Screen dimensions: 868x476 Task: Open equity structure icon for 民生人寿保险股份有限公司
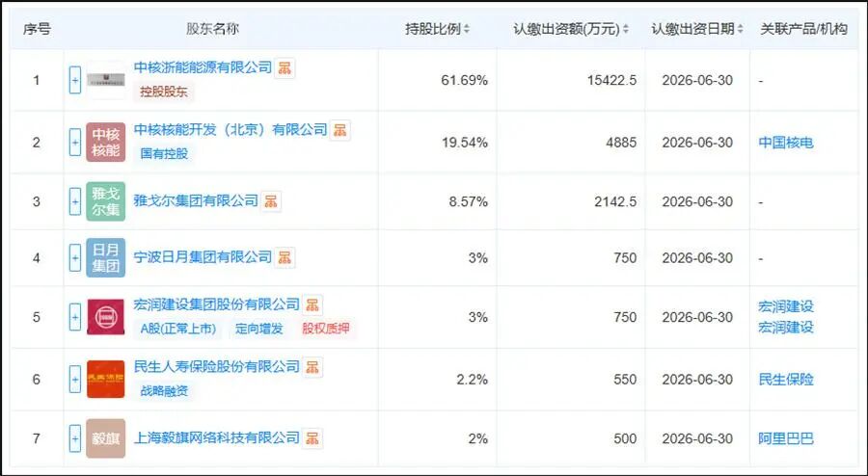tap(312, 367)
